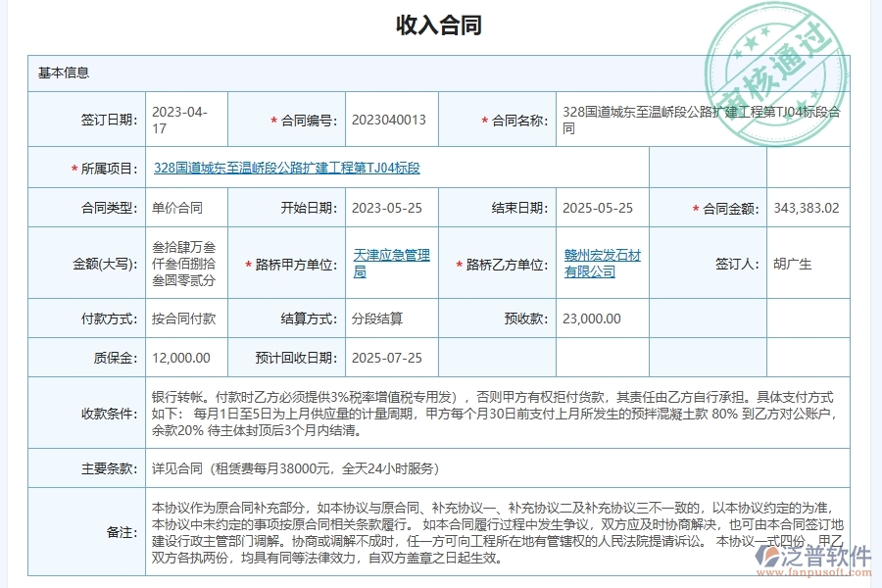This screenshot has width=882, height=588.
Task: Click the 审核通过 approval stamp
Action: (774, 44)
